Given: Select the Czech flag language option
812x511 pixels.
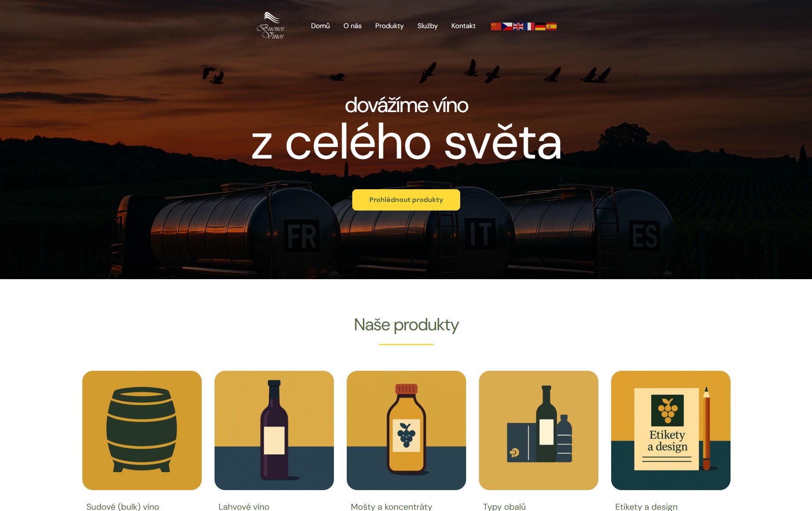Looking at the screenshot, I should pos(507,26).
